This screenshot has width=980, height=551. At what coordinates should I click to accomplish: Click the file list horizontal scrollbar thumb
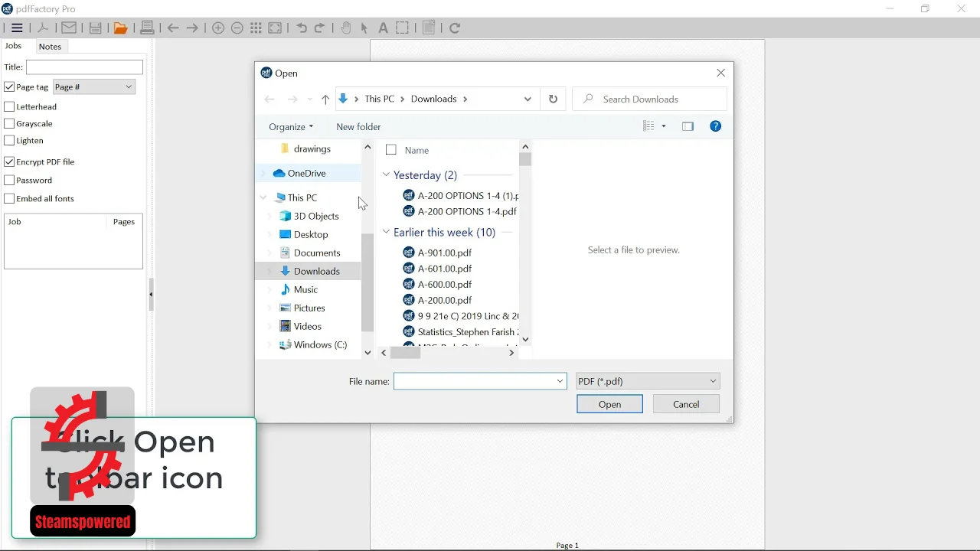(x=406, y=353)
